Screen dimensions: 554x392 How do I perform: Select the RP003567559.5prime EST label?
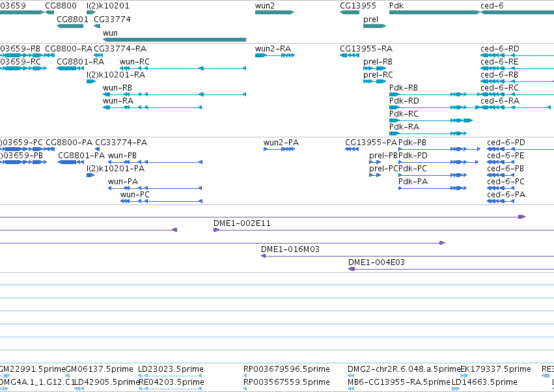pos(286,382)
